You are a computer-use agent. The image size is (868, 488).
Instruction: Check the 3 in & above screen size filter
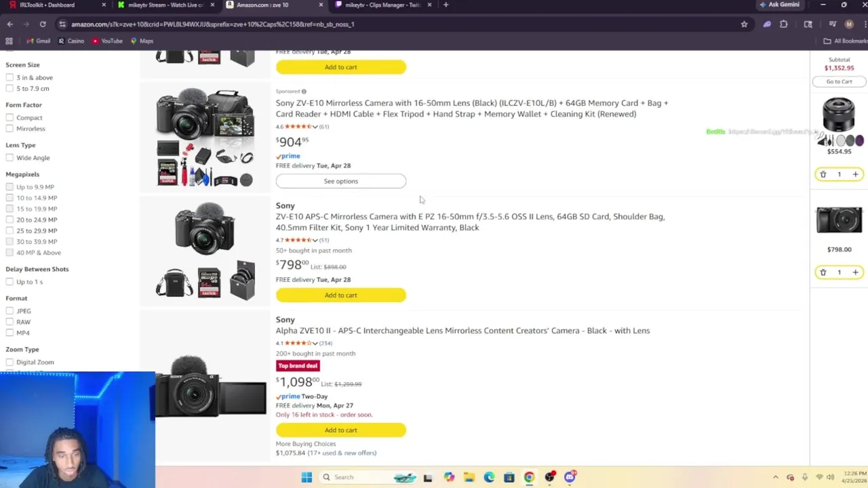tap(9, 77)
